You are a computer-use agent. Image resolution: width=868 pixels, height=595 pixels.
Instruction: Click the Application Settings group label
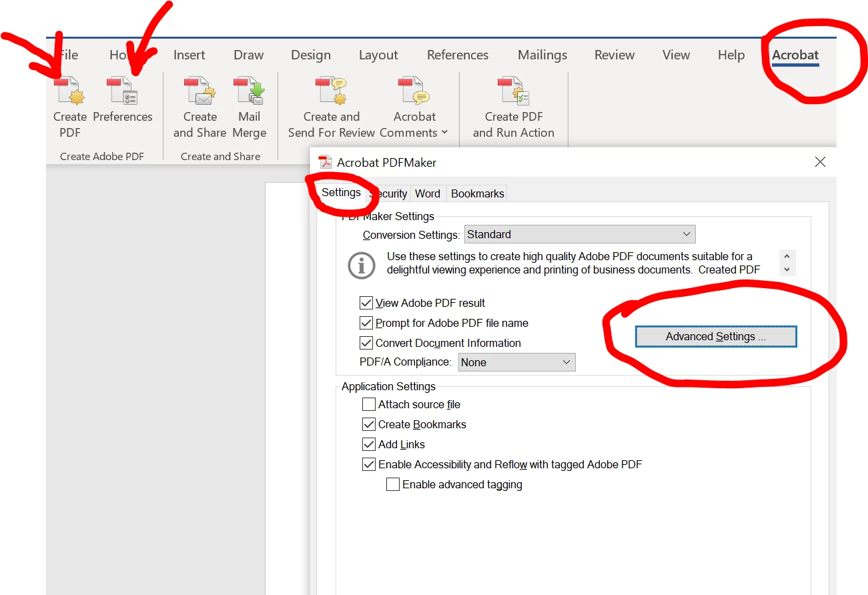tap(388, 386)
